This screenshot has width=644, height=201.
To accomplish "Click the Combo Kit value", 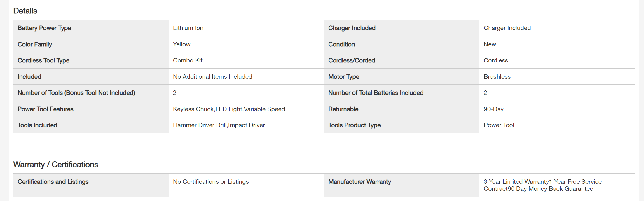I will pyautogui.click(x=188, y=60).
